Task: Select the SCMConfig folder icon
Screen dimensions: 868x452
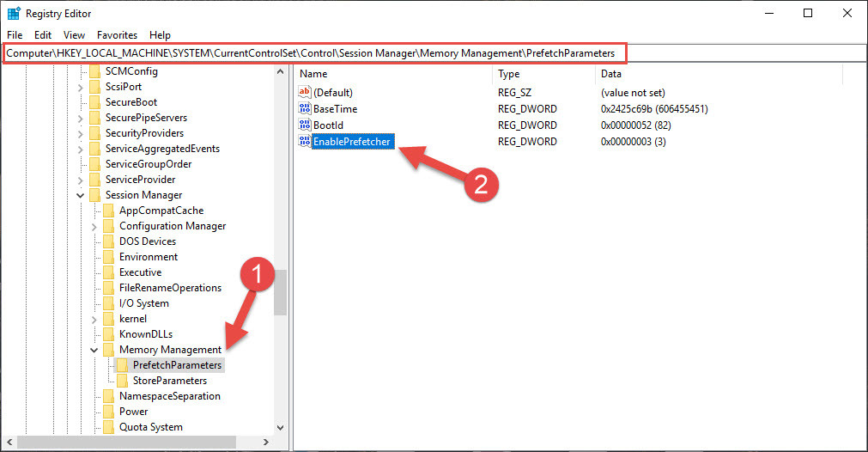Action: [x=95, y=71]
